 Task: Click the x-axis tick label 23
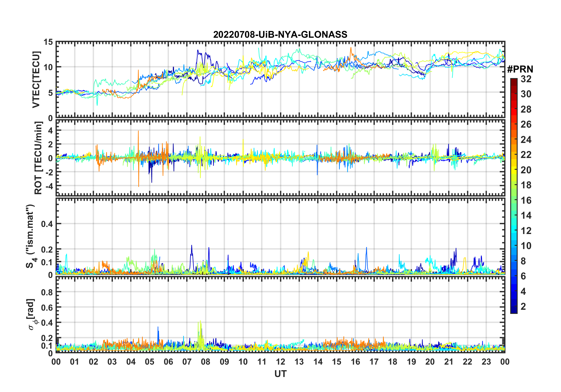tap(486, 362)
